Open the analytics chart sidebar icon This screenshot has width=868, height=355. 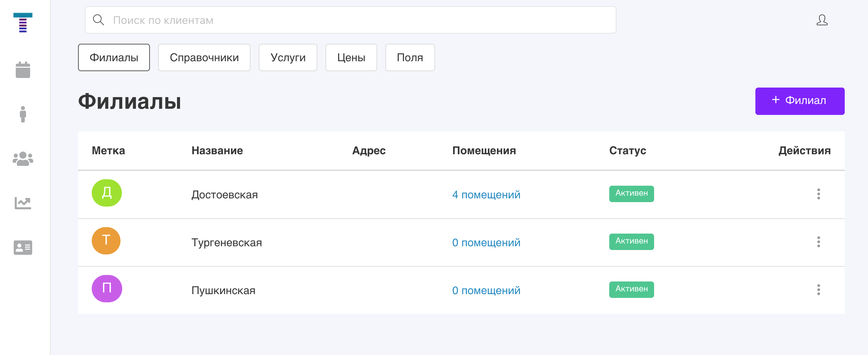coord(23,203)
